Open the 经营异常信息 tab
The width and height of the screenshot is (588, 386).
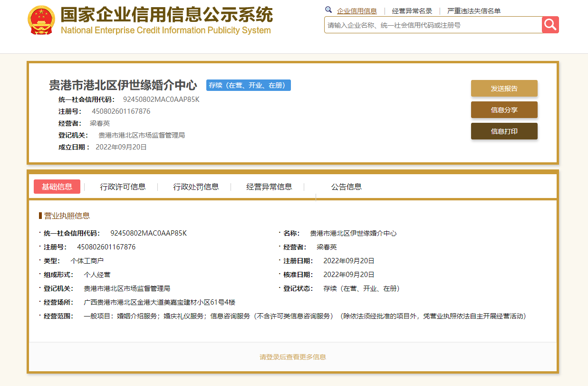269,187
